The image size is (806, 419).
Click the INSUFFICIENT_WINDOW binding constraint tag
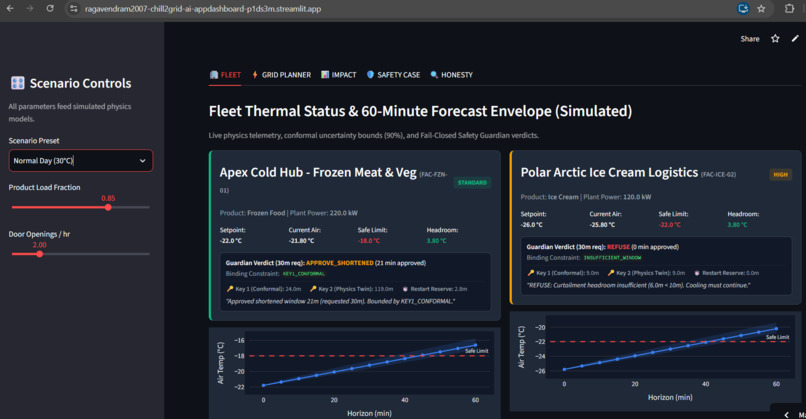[x=612, y=258]
